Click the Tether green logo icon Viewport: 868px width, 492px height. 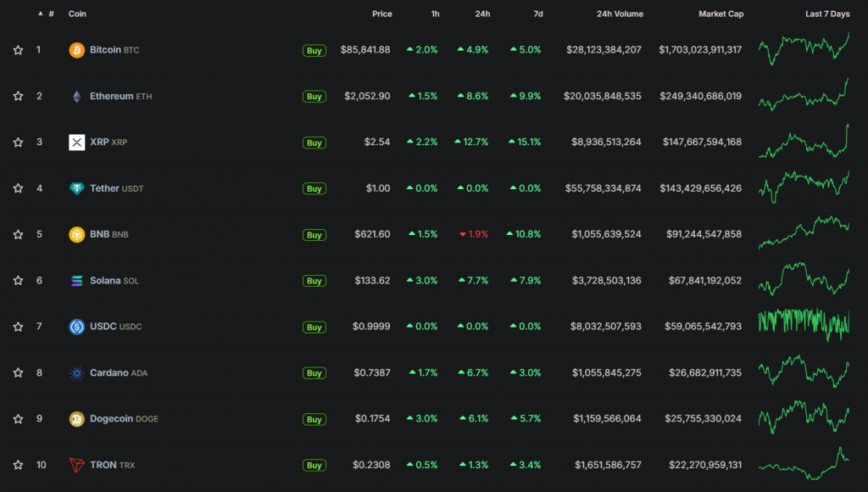click(x=77, y=188)
